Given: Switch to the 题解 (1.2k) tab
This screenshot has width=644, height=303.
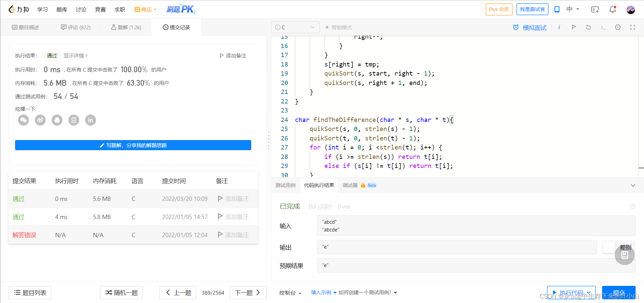Looking at the screenshot, I should [x=126, y=27].
